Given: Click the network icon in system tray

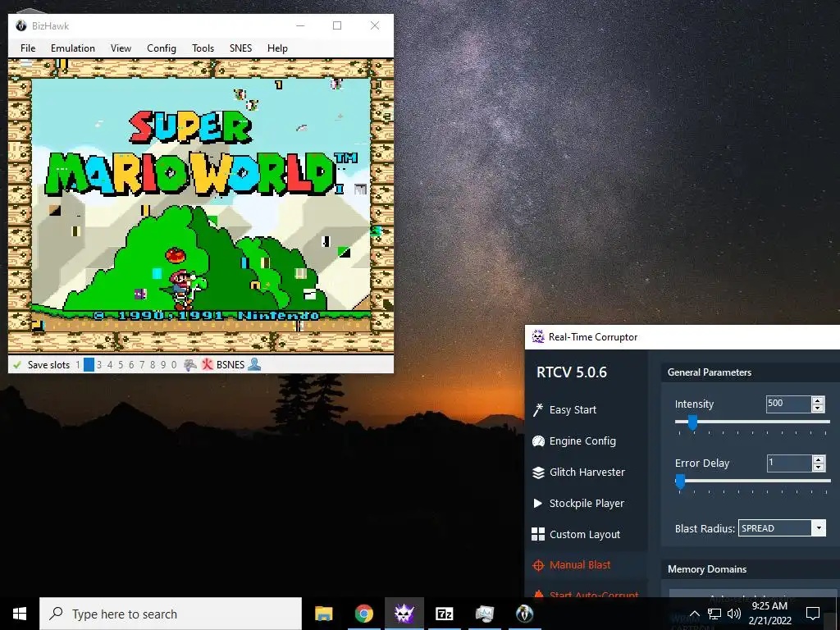Looking at the screenshot, I should (x=714, y=614).
